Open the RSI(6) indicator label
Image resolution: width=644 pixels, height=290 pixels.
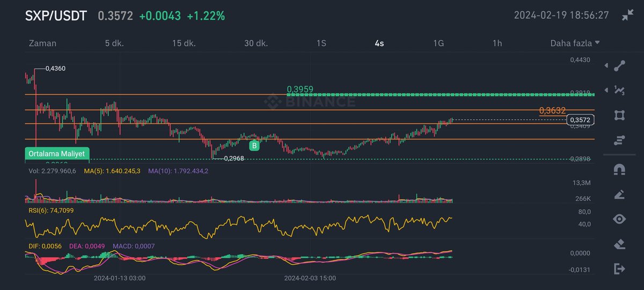51,211
